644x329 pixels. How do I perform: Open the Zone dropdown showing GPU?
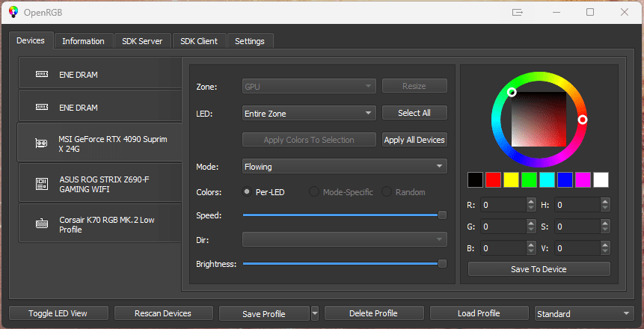tap(309, 86)
